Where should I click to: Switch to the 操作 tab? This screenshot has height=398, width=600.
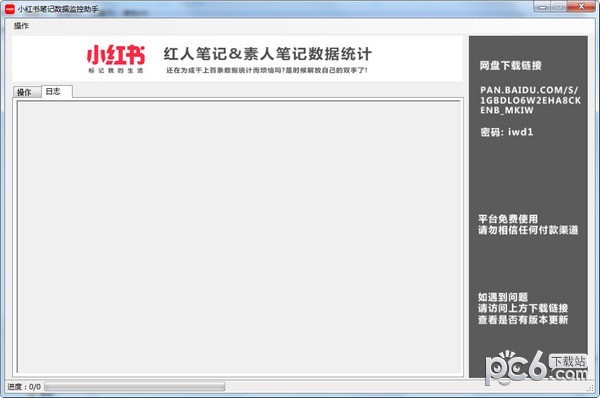click(x=27, y=92)
